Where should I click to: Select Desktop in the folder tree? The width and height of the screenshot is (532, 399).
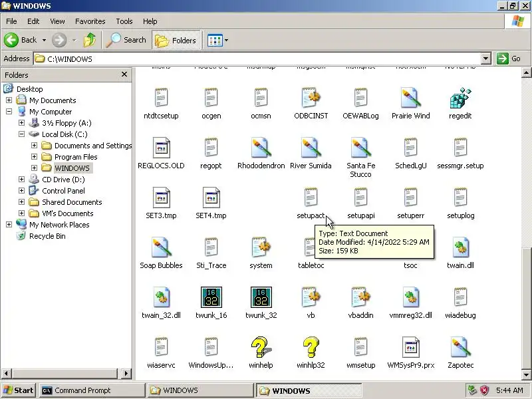click(29, 89)
